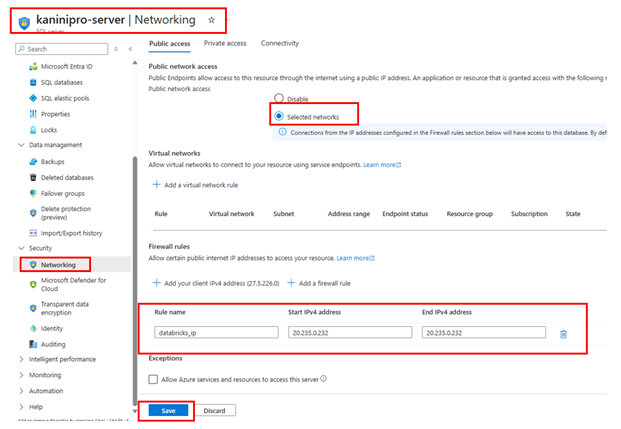This screenshot has width=621, height=429.
Task: Check Allow Azure services access checkbox
Action: pos(153,379)
